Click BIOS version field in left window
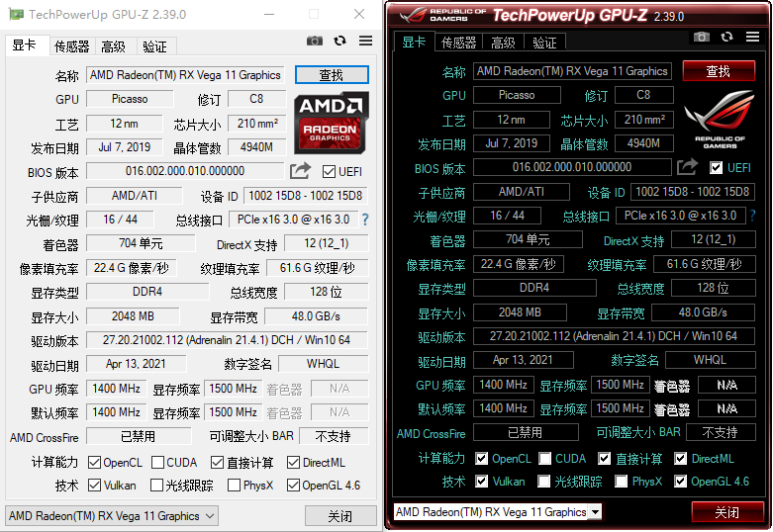The height and width of the screenshot is (532, 773). [x=185, y=171]
